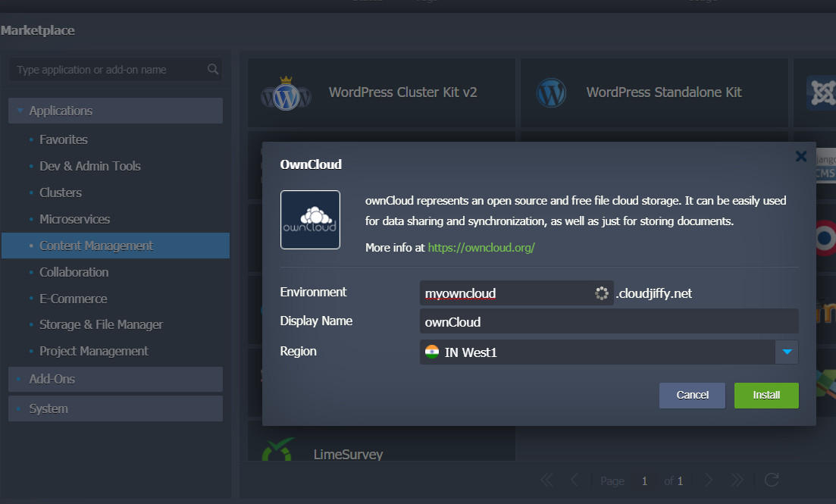Go to the next page arrow
836x504 pixels.
pyautogui.click(x=709, y=480)
